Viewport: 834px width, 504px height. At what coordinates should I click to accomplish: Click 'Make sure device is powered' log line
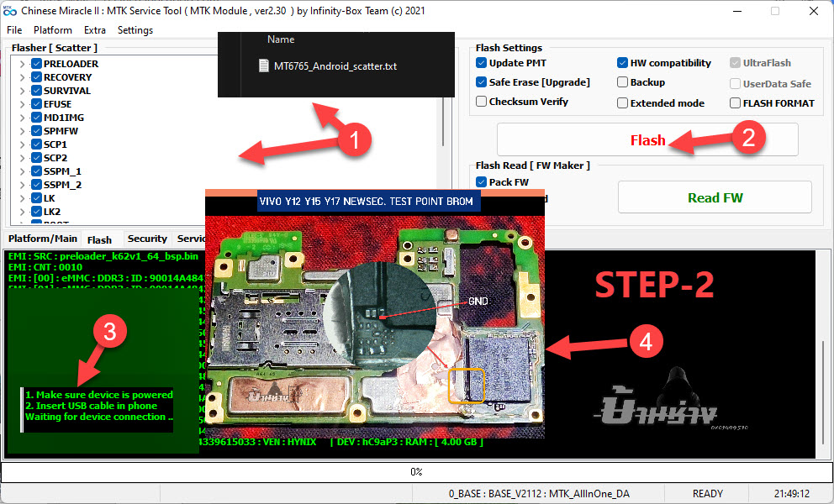pyautogui.click(x=99, y=395)
